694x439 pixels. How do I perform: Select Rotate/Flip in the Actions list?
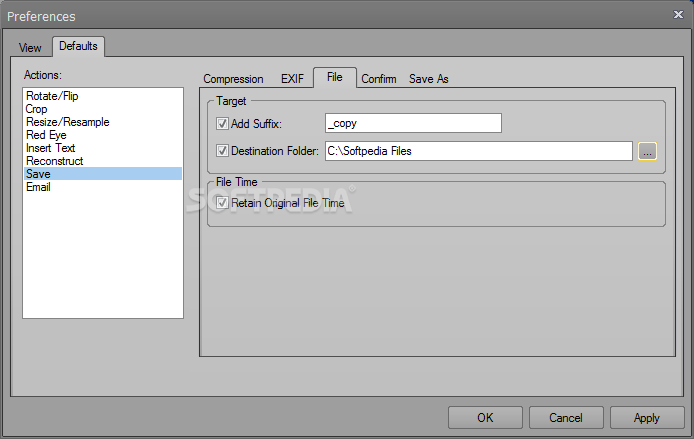coord(103,96)
